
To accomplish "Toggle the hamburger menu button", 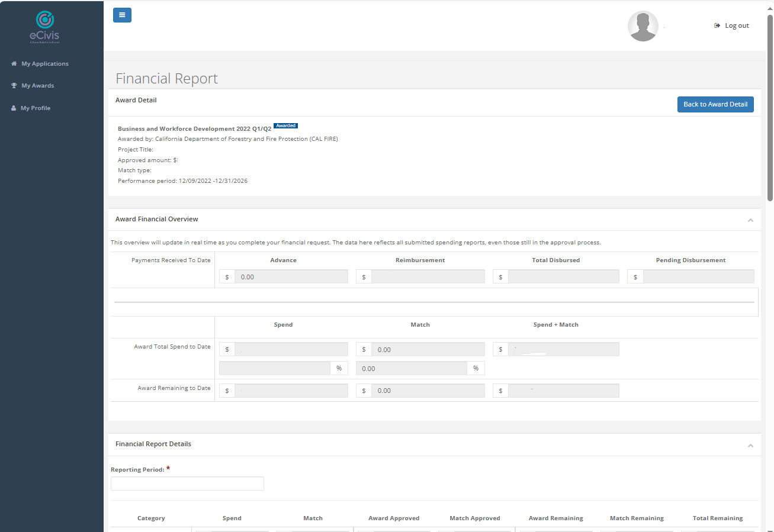I will (x=122, y=15).
